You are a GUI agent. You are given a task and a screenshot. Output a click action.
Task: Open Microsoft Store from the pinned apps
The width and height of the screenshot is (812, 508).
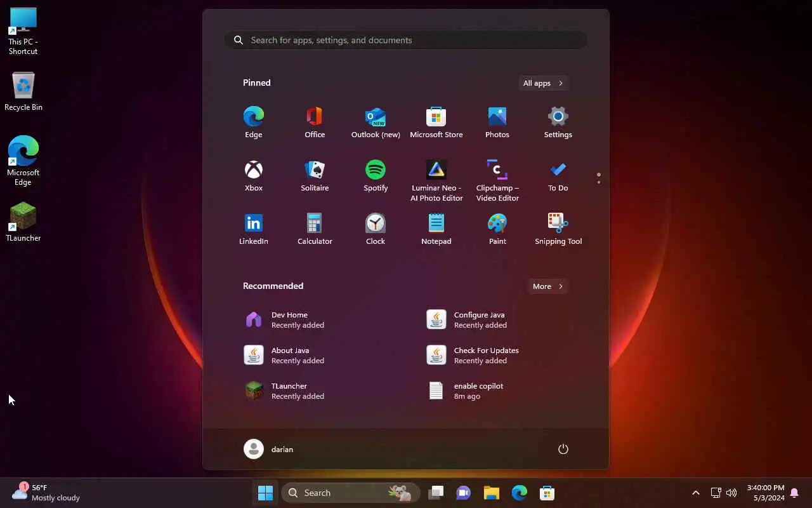tap(436, 122)
